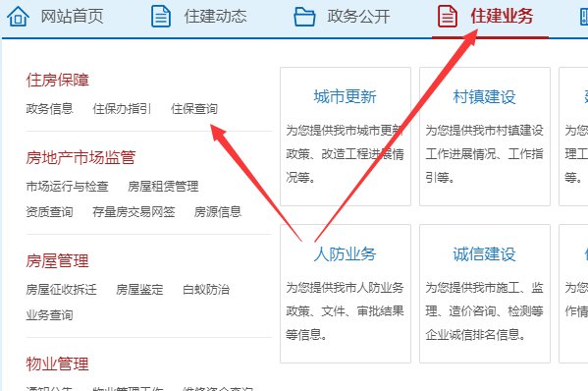Screen dimensions: 588x391
Task: Open the 住保办指引 link
Action: tap(122, 109)
